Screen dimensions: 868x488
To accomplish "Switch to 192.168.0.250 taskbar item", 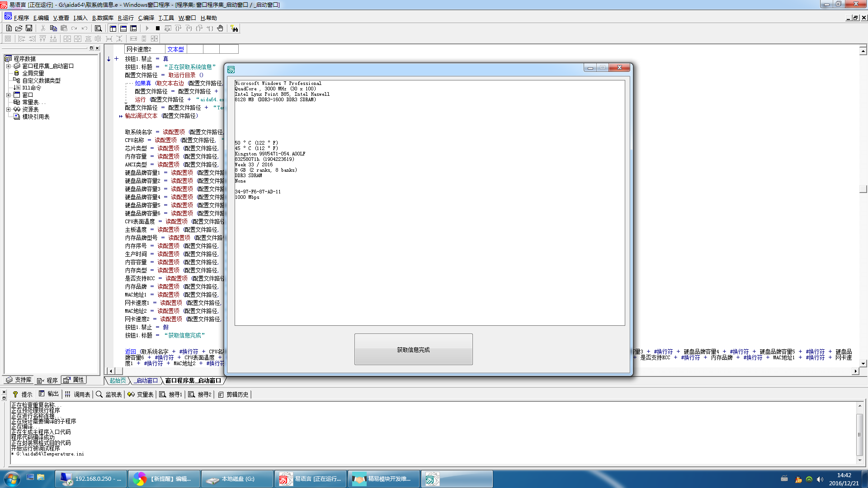I will tap(91, 479).
